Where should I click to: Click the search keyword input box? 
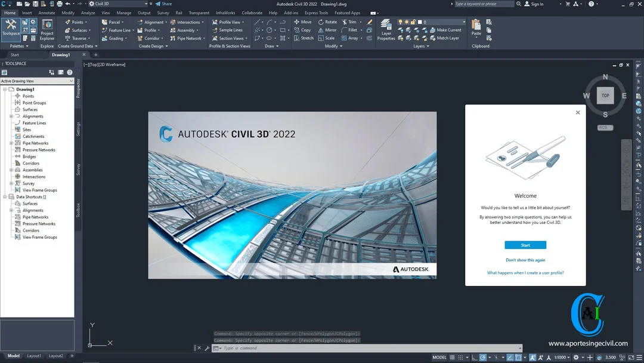click(x=484, y=4)
